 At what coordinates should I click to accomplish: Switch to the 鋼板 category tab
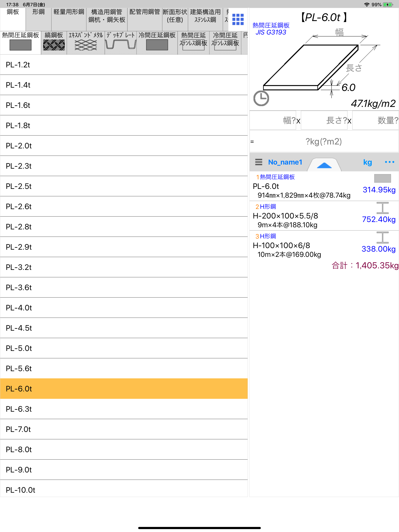coord(13,19)
